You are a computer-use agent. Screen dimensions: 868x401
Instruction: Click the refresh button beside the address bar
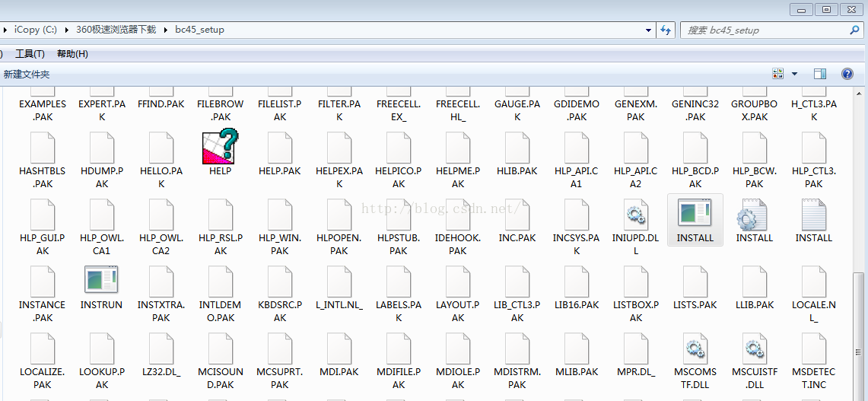click(666, 30)
